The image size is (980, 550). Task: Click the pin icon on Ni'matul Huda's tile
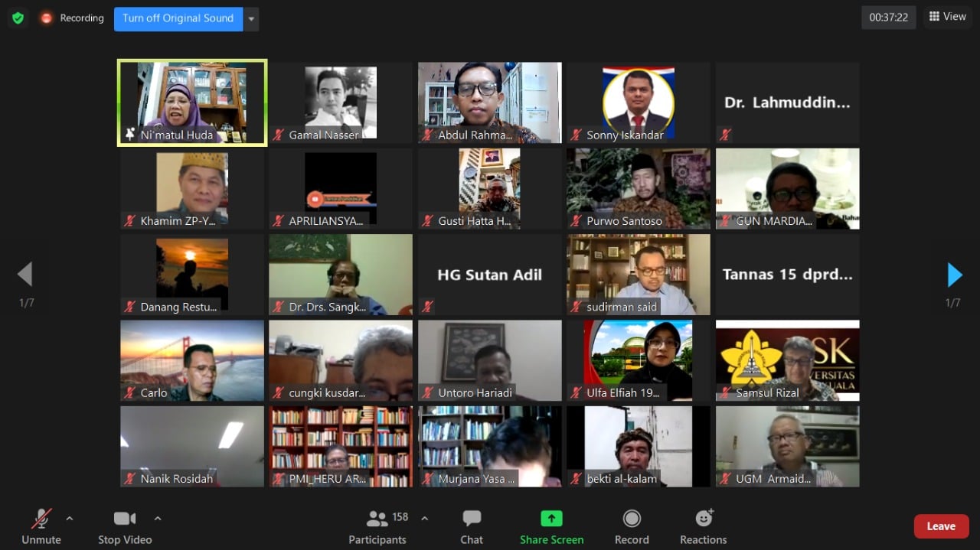point(129,135)
